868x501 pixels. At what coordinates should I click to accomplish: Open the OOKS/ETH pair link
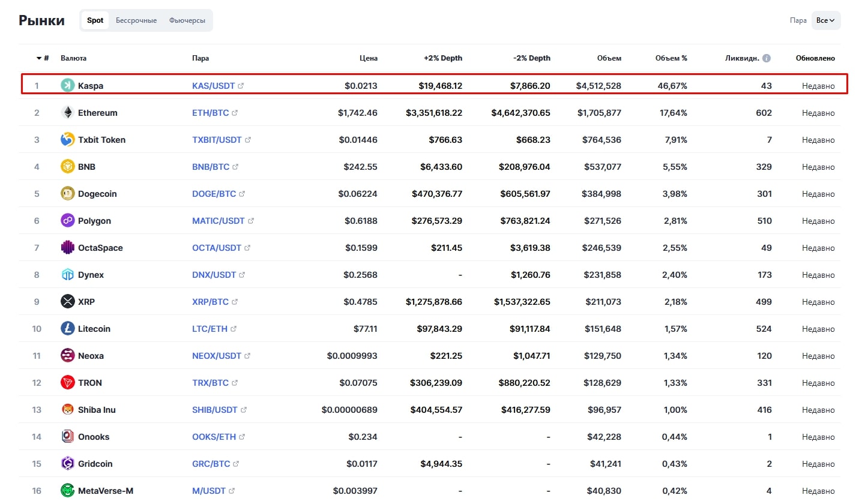214,437
